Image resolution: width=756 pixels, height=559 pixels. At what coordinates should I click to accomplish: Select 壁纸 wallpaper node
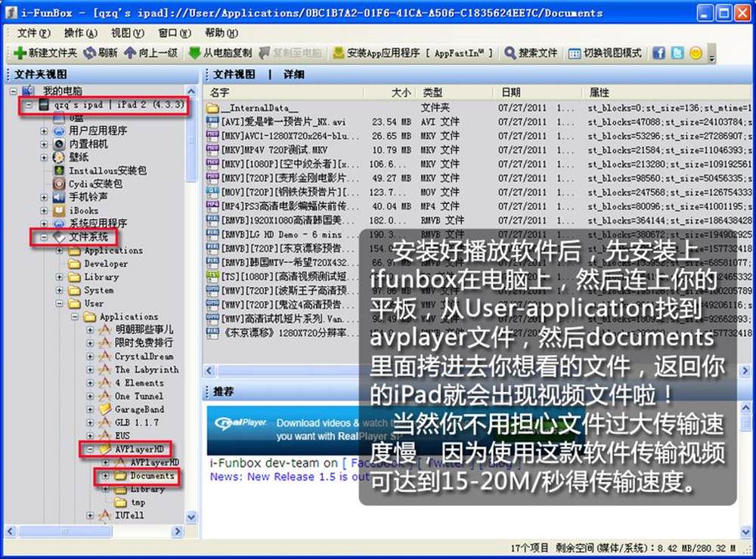pos(79,157)
